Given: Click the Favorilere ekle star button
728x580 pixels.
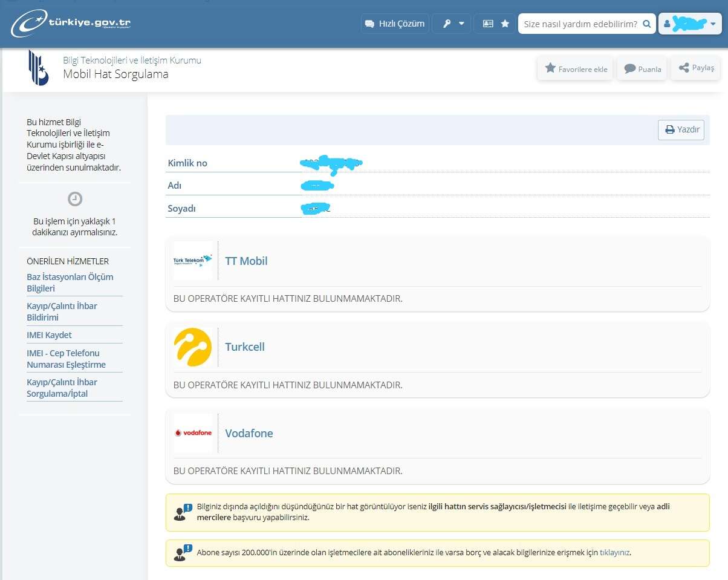Looking at the screenshot, I should coord(576,69).
